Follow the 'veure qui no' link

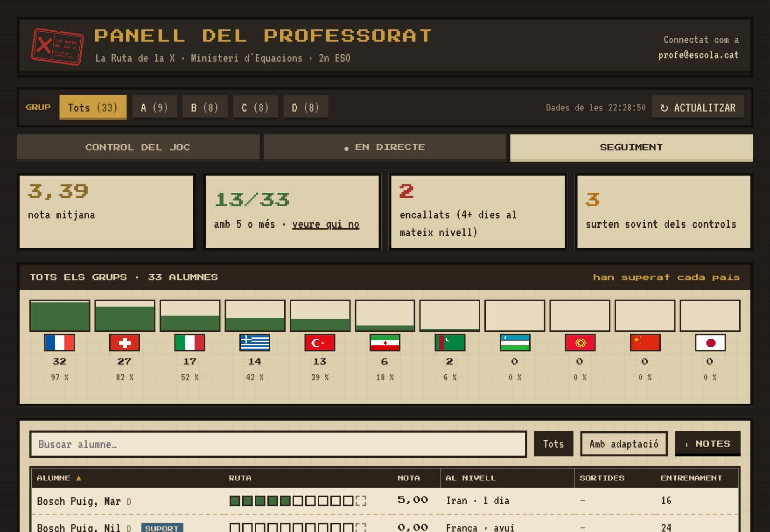coord(326,224)
